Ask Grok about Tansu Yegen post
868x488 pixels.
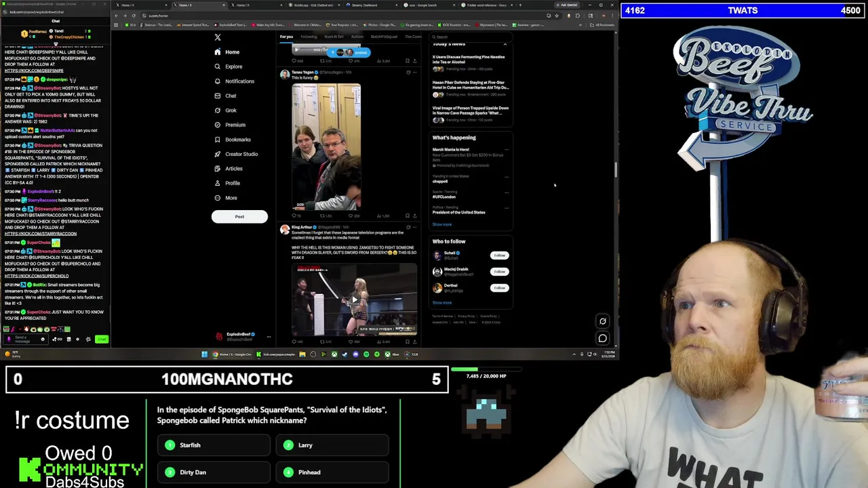tap(408, 72)
